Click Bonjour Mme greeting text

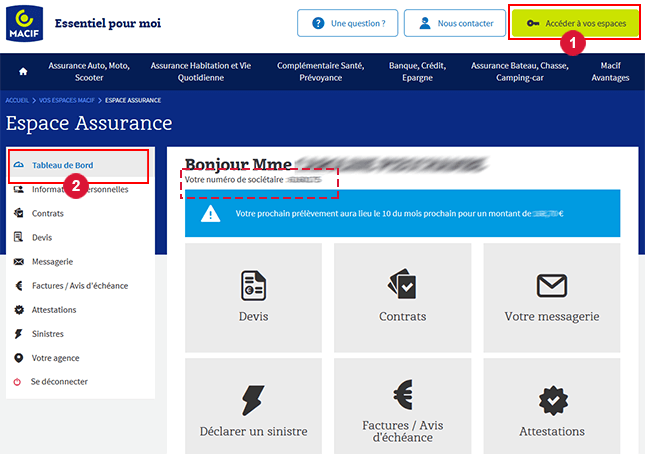coord(238,164)
